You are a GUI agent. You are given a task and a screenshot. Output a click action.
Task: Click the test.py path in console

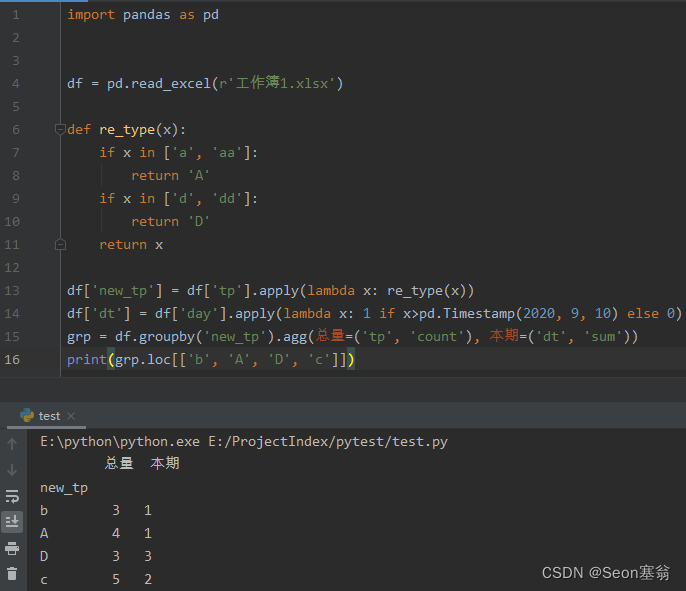(328, 442)
